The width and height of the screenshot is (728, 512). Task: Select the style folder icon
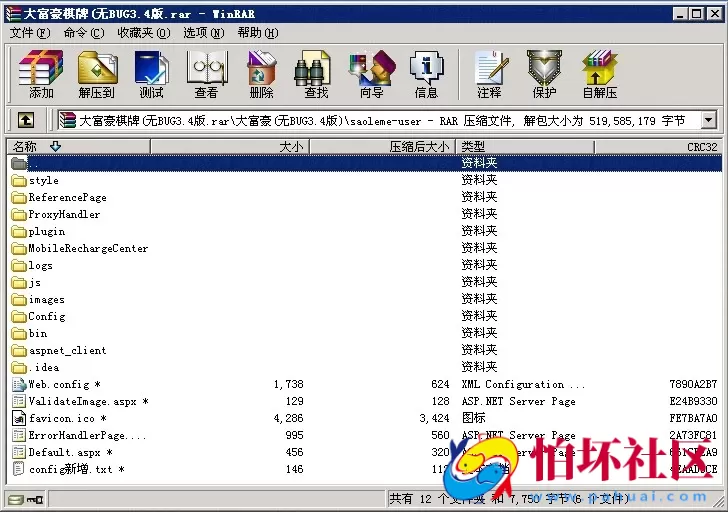(x=19, y=180)
